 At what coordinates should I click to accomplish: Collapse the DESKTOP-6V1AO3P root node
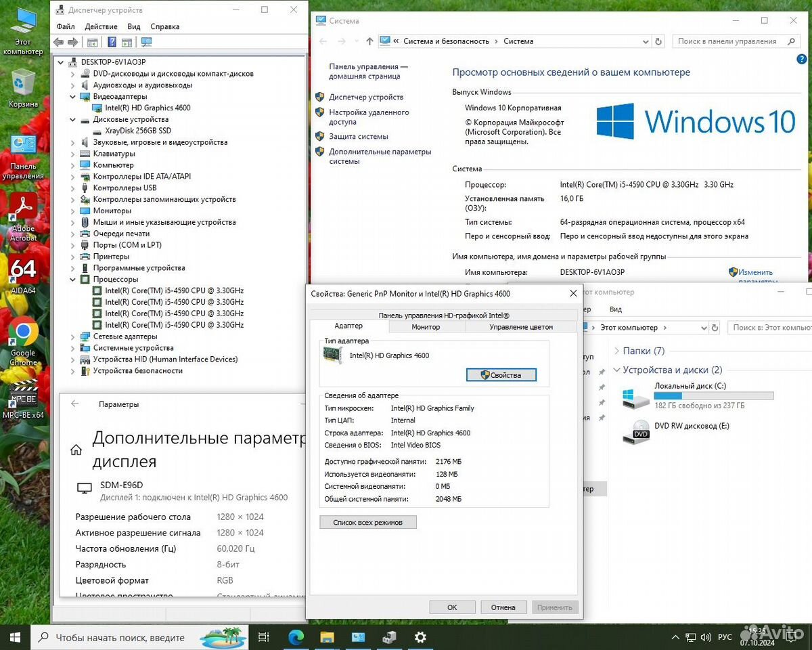point(62,62)
